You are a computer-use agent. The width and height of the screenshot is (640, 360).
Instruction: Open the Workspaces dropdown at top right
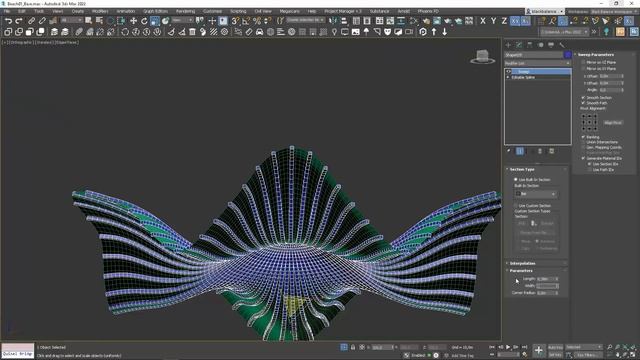pyautogui.click(x=613, y=11)
